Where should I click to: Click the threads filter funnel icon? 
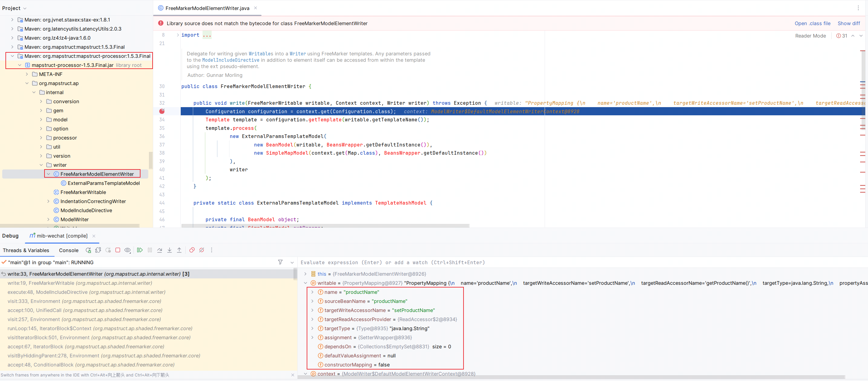pyautogui.click(x=280, y=262)
